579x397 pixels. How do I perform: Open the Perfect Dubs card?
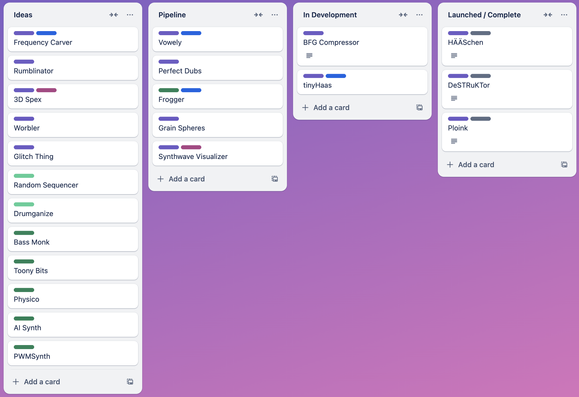click(x=217, y=68)
